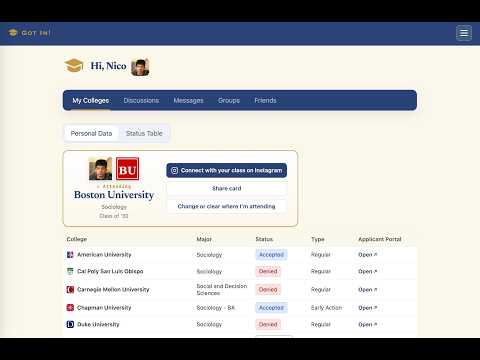Viewport: 480px width, 360px height.
Task: Click the Carnegie Mellon University logo icon
Action: click(70, 289)
